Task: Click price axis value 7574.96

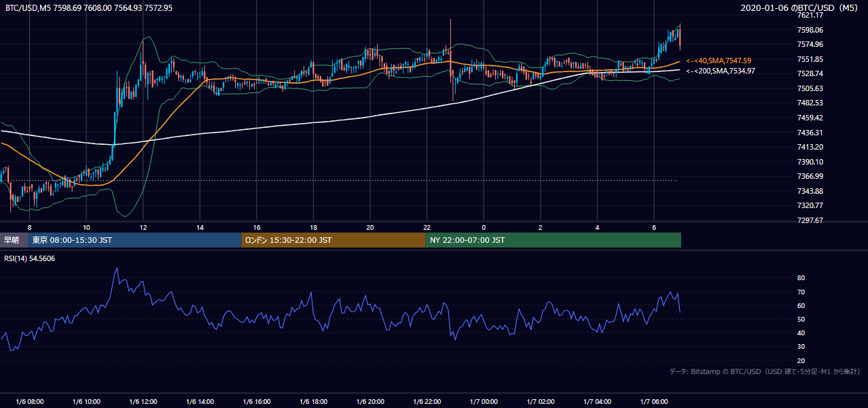Action: coord(810,44)
